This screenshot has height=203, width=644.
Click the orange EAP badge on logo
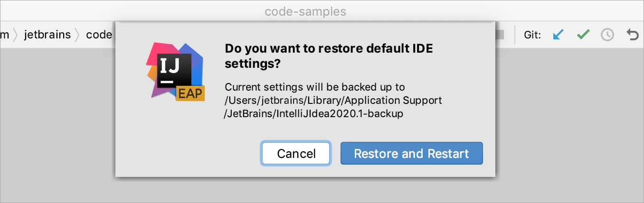[x=190, y=93]
